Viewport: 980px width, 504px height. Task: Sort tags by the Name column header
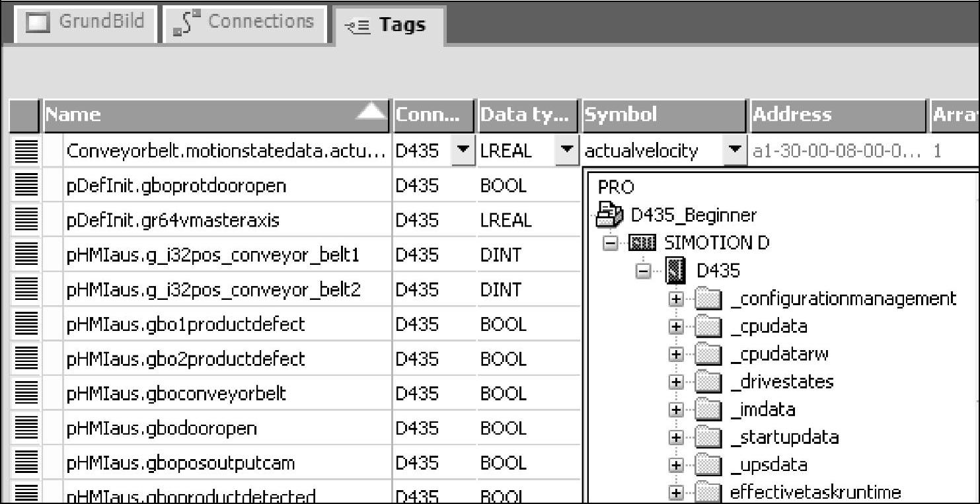216,115
